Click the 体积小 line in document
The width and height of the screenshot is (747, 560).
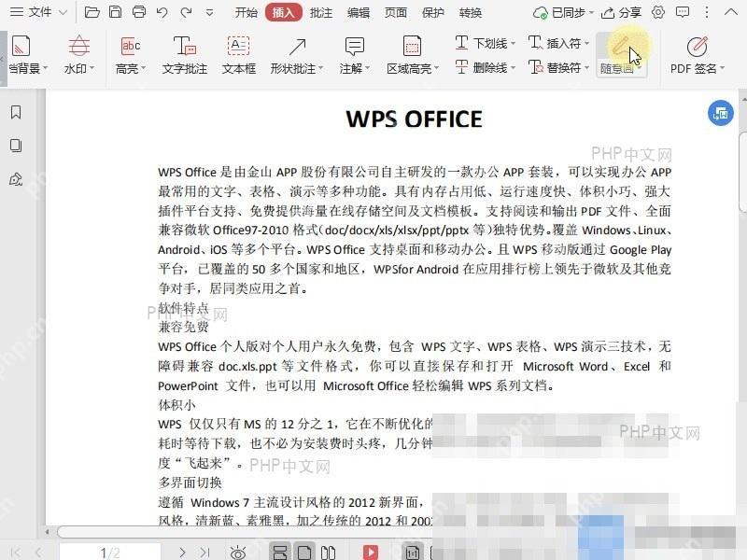click(x=176, y=405)
